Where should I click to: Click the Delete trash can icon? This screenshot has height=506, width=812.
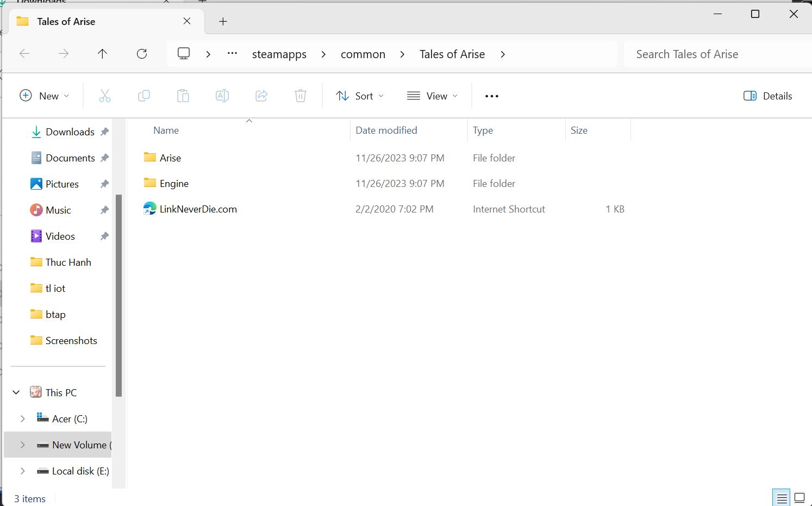click(301, 96)
